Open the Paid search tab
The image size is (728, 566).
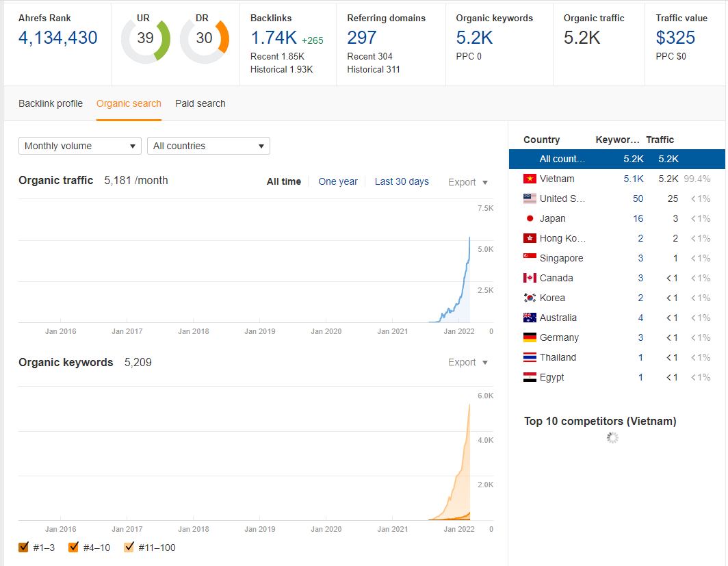pyautogui.click(x=200, y=103)
